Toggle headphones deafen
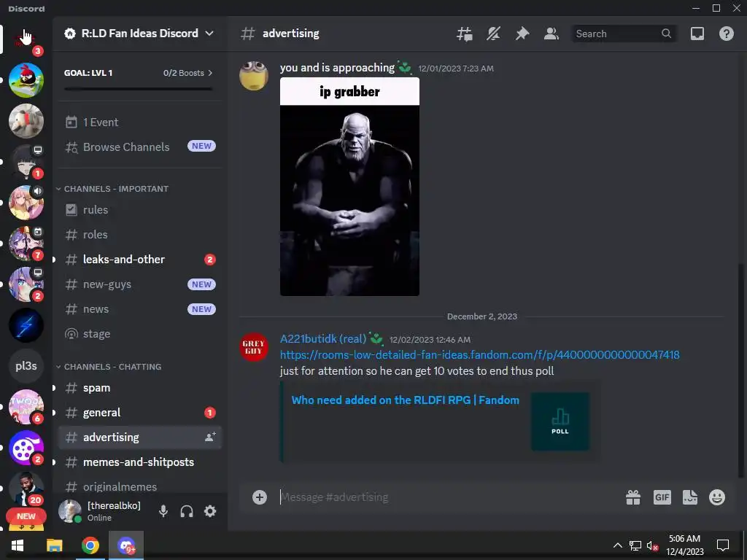The image size is (747, 560). [x=187, y=511]
